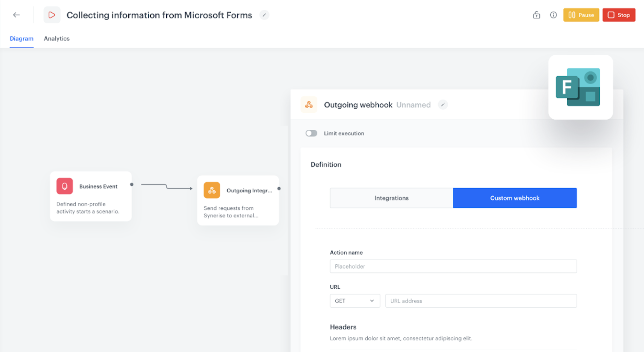Enable the Limit execution toggle
This screenshot has height=352, width=644.
tap(311, 133)
